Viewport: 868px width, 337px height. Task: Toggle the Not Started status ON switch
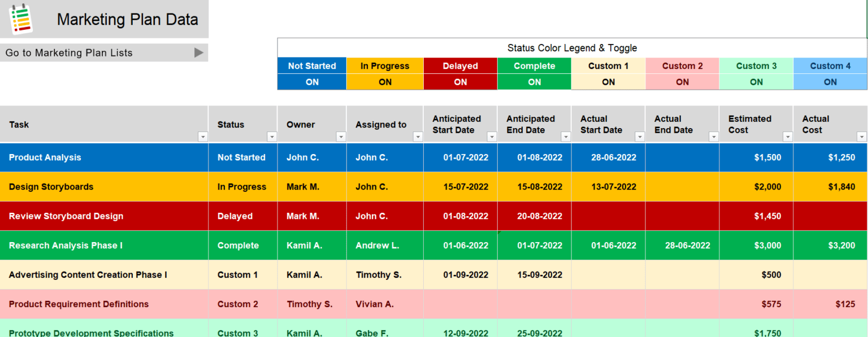click(311, 81)
